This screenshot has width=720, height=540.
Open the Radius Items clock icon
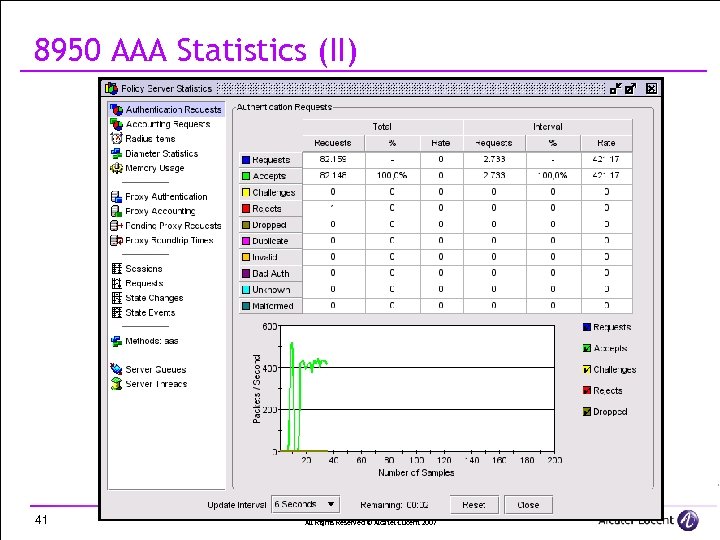click(x=117, y=138)
